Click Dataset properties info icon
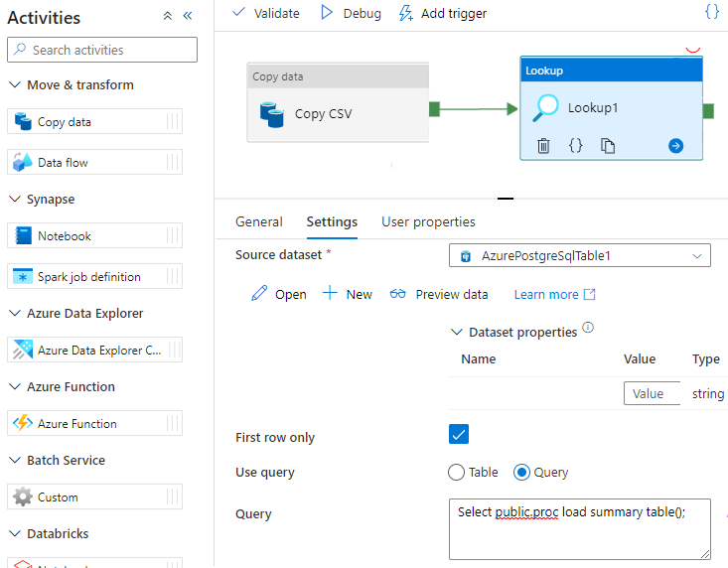 coord(588,327)
